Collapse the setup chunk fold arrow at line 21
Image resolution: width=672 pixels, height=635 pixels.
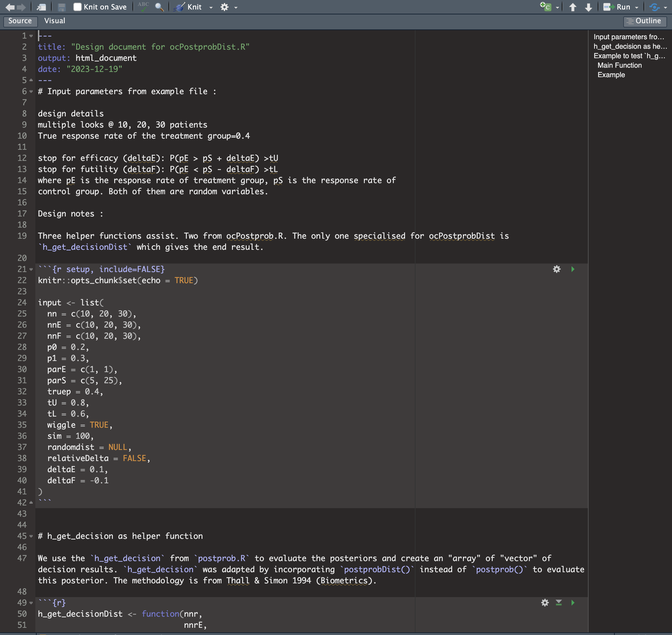pos(31,269)
